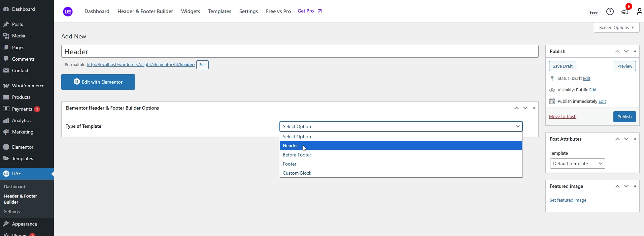The height and width of the screenshot is (236, 644).
Task: Click the user account profile icon
Action: [639, 12]
